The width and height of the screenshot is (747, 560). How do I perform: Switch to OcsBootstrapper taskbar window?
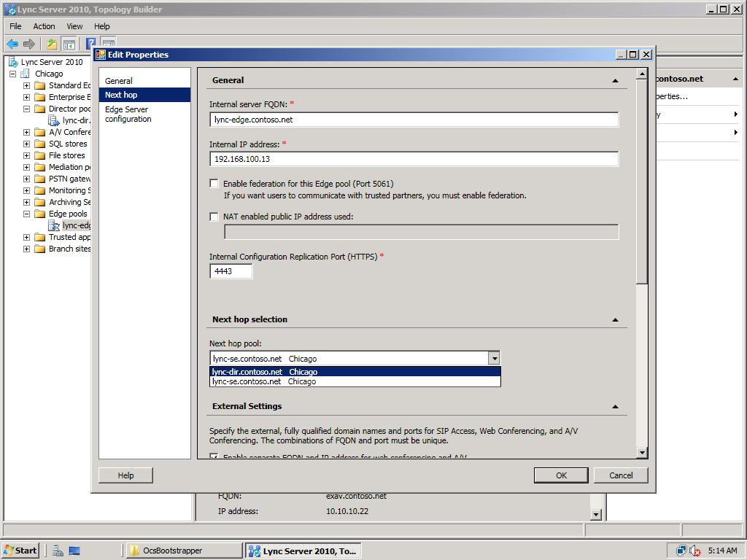tap(183, 551)
